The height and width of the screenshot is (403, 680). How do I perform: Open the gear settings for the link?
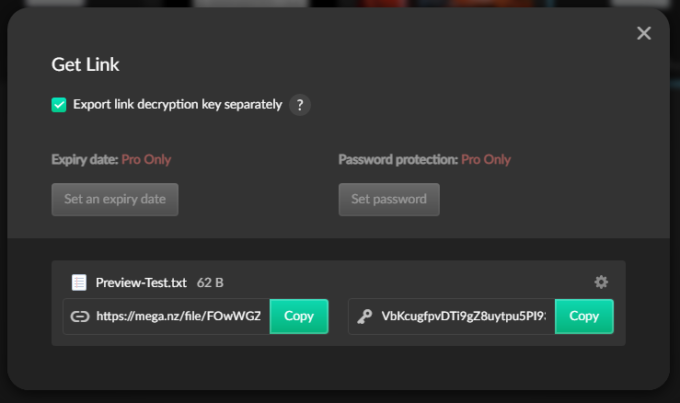(601, 282)
